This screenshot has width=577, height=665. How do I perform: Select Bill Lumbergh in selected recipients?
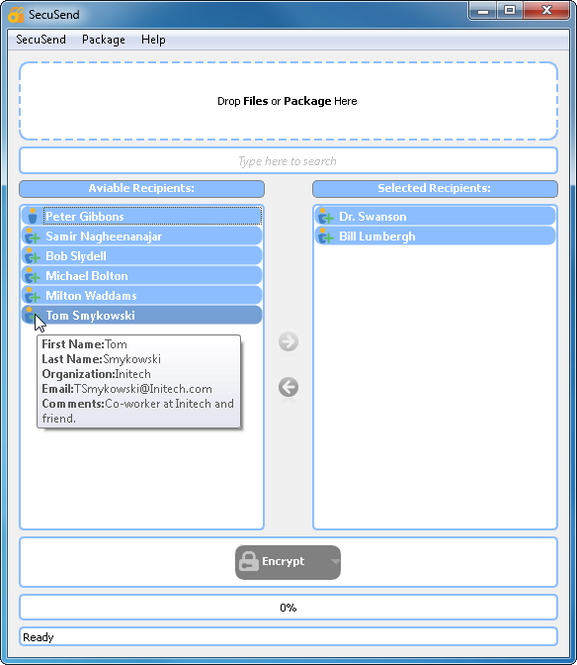435,236
